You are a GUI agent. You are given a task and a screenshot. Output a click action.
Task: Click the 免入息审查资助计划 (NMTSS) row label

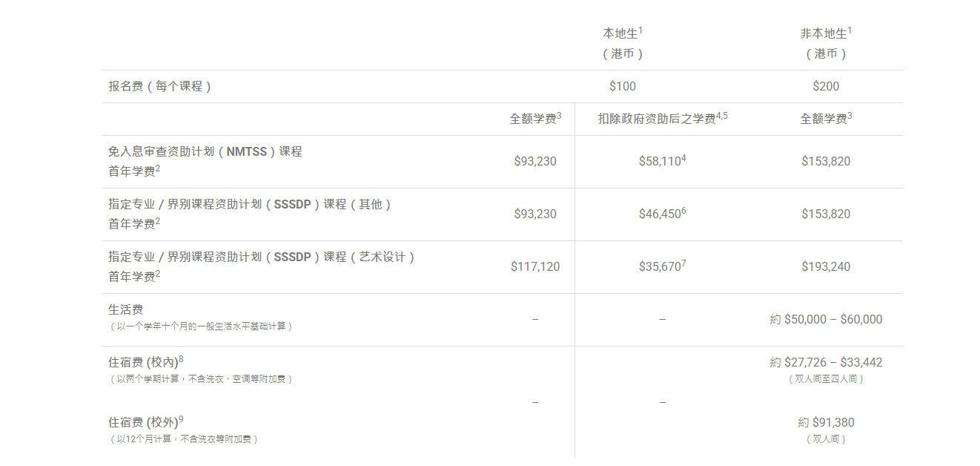(205, 151)
